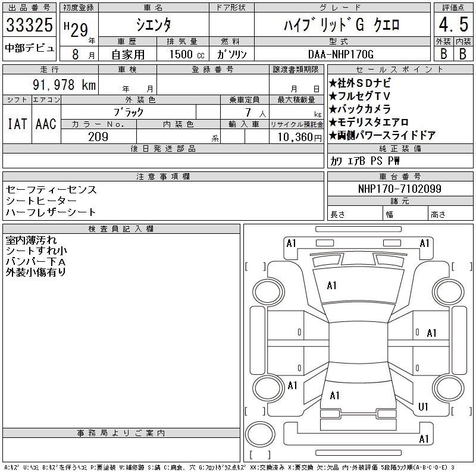Select the air conditioner value AAC
Image resolution: width=476 pixels, height=476 pixels.
click(46, 124)
